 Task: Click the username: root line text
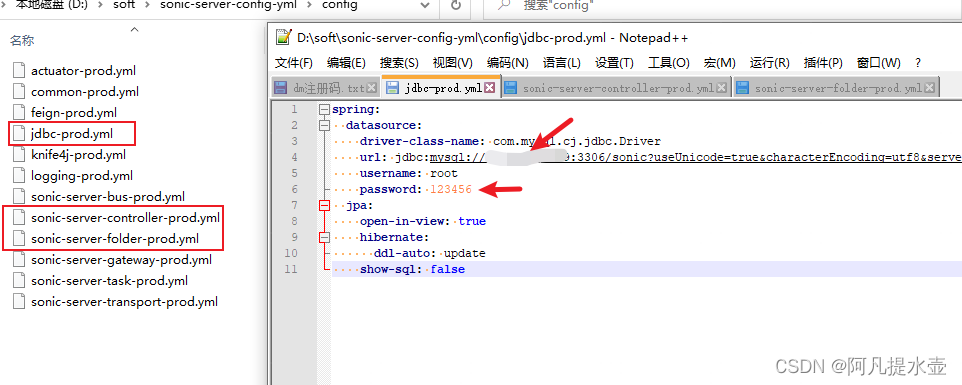[409, 173]
